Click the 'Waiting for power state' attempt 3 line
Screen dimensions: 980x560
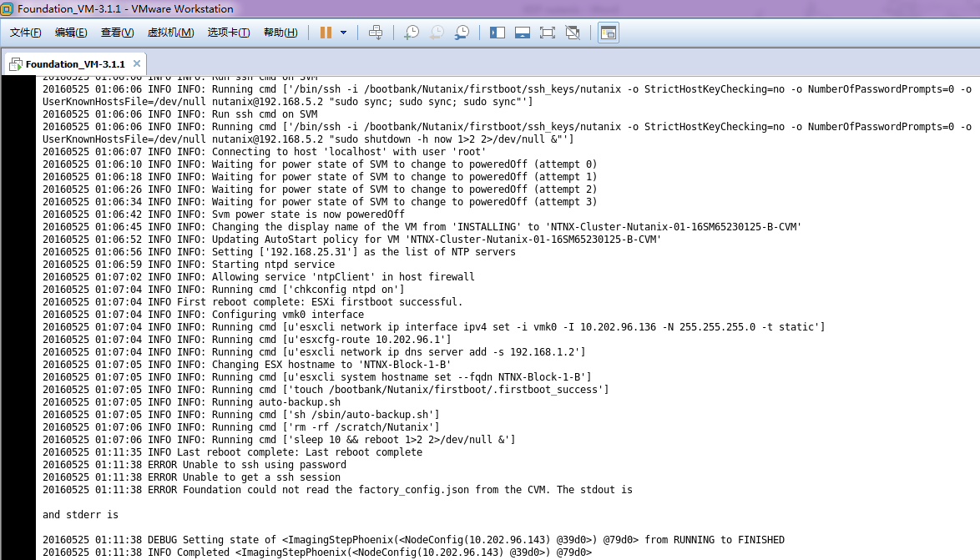320,202
